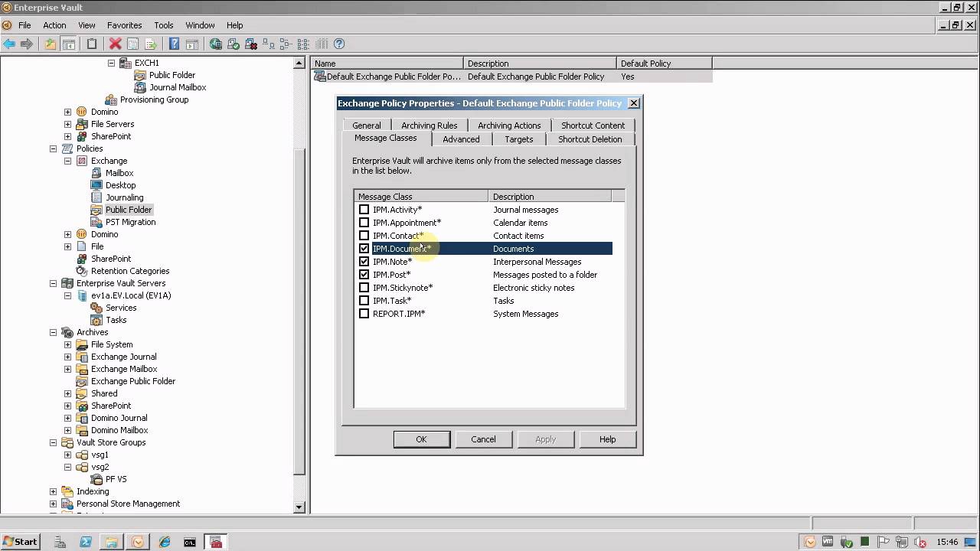Select the Journaling policy node
The width and height of the screenshot is (980, 551).
[124, 197]
